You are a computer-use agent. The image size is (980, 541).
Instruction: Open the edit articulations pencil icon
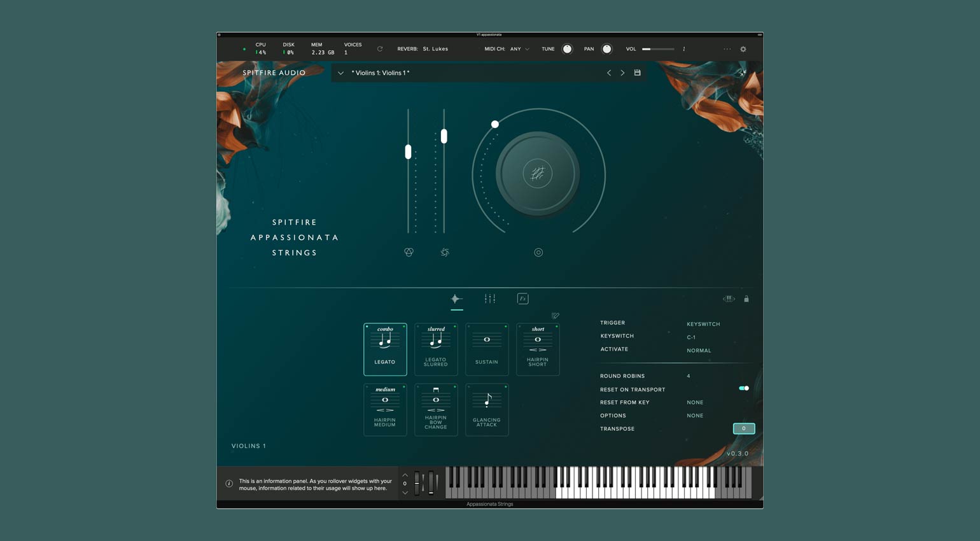coord(555,316)
